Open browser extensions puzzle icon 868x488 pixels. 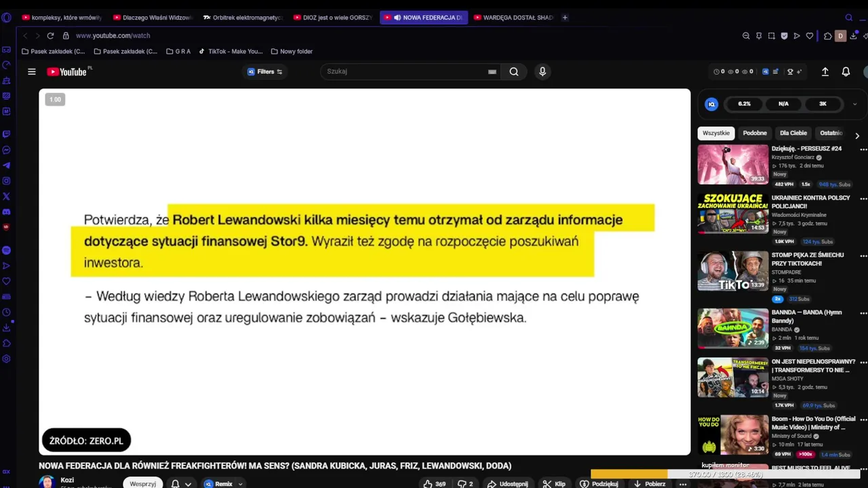coord(828,36)
